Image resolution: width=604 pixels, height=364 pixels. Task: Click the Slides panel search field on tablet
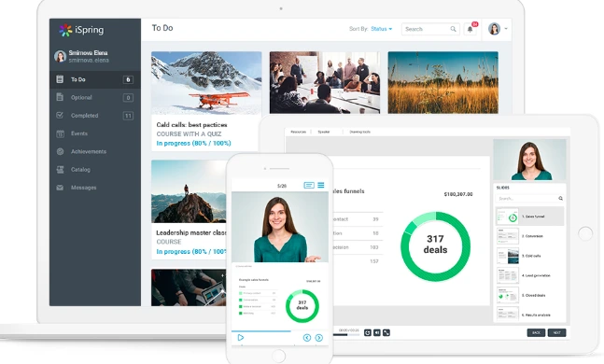tap(529, 199)
